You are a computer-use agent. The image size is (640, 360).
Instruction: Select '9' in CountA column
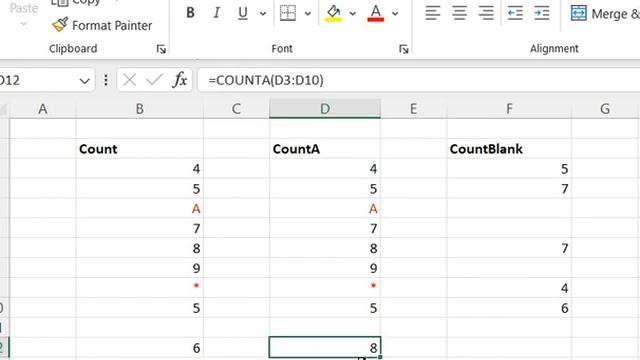[x=325, y=268]
